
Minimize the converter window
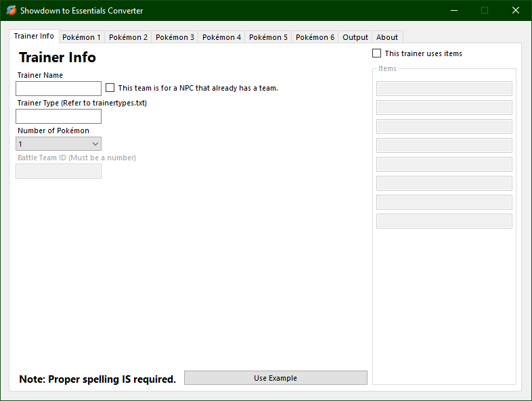453,11
